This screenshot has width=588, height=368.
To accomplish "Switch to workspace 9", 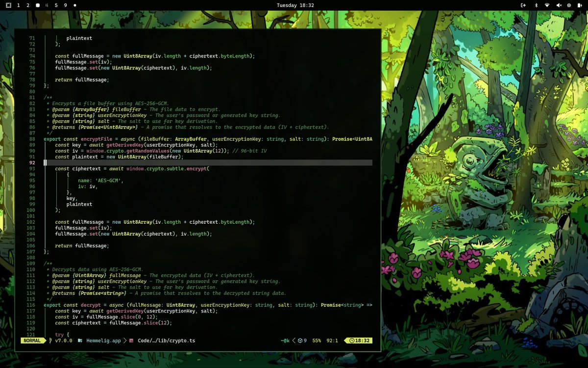I will tap(65, 5).
